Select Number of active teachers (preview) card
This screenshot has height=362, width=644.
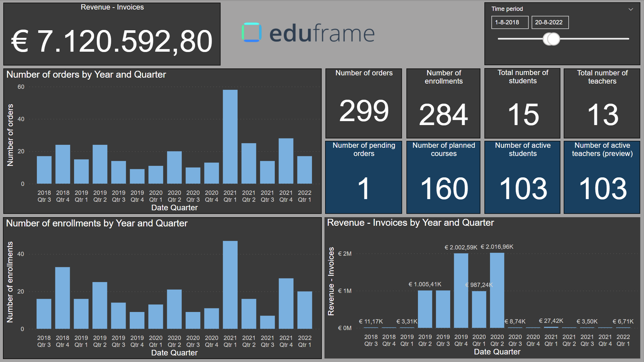[x=602, y=177]
